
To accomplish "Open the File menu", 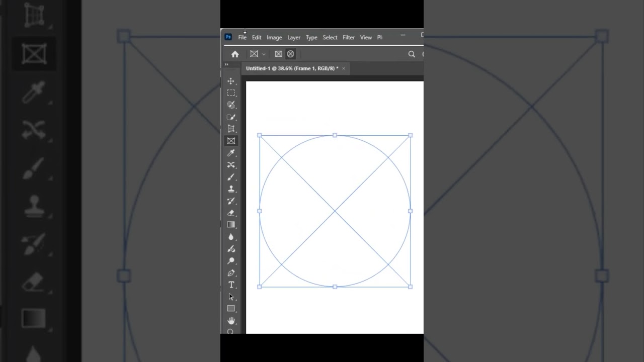I will click(x=243, y=37).
